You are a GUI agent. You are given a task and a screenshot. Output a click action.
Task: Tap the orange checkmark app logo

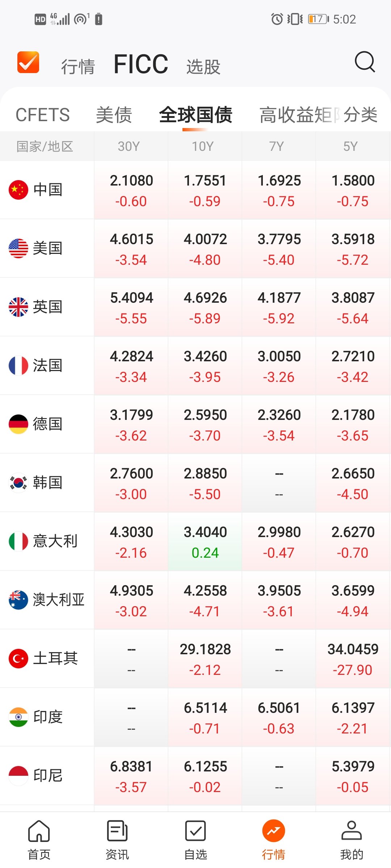[28, 62]
